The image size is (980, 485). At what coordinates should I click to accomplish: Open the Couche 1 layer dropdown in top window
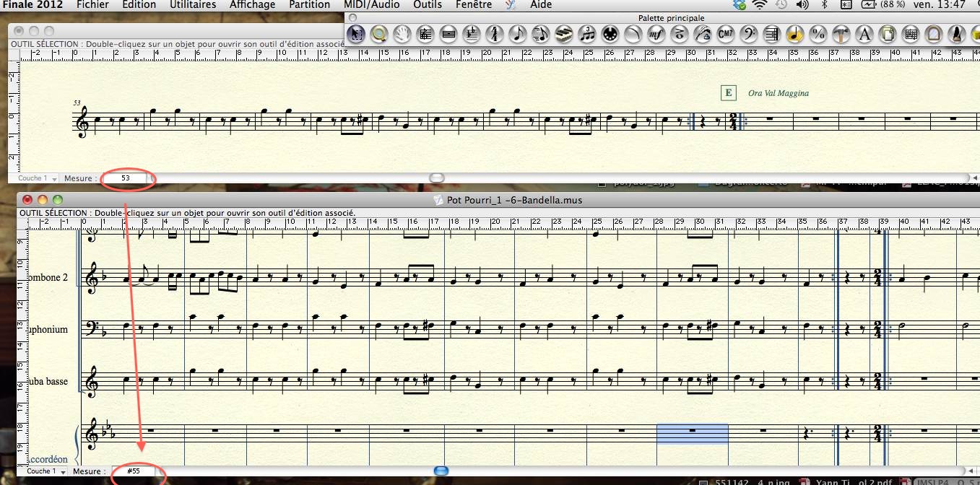(36, 178)
